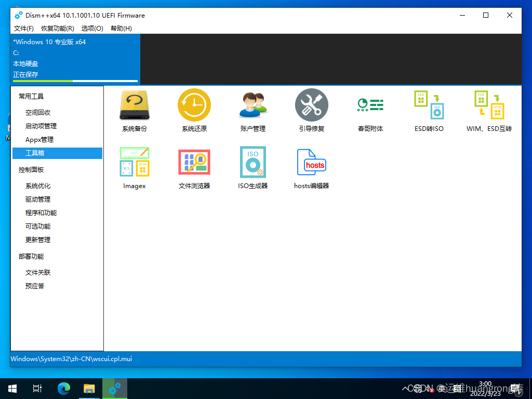Image resolution: width=532 pixels, height=399 pixels.
Task: Click the Dism++ gear icon in title bar
Action: click(x=19, y=15)
